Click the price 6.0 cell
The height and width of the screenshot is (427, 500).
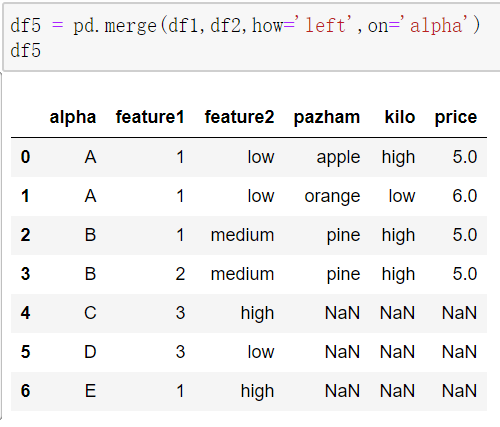[465, 196]
